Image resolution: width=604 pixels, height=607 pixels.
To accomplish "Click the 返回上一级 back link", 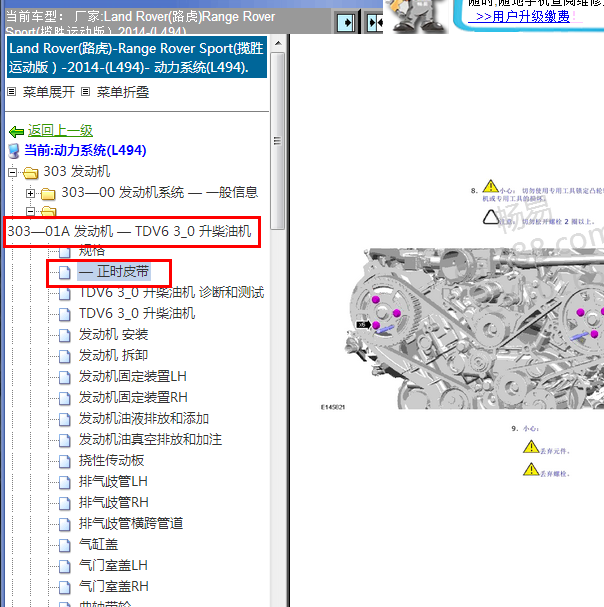I will [x=60, y=131].
